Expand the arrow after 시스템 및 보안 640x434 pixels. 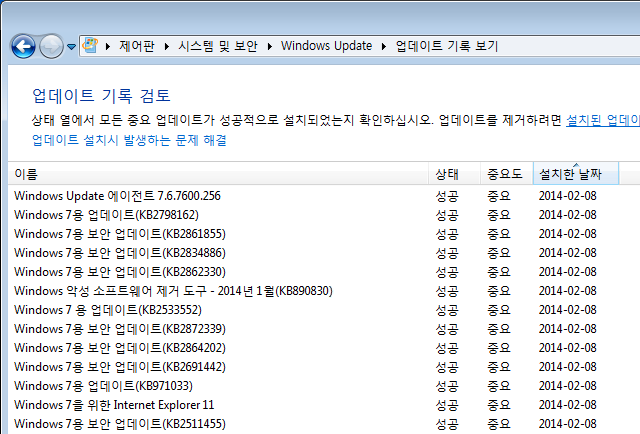(270, 46)
